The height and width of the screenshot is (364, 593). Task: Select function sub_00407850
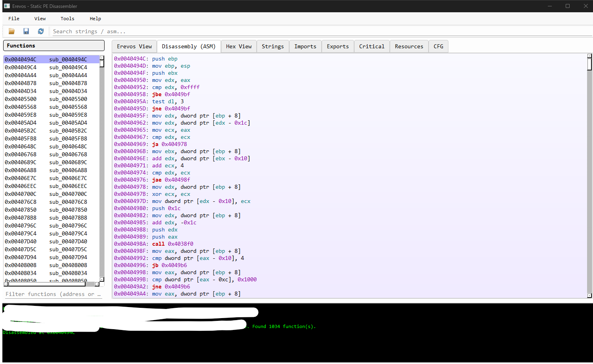51,210
